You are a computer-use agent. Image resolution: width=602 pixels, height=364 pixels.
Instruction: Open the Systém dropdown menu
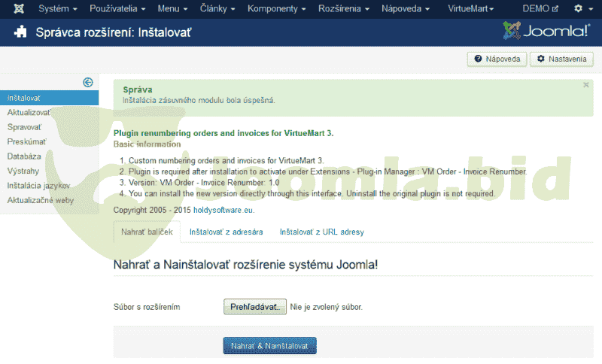coord(58,9)
